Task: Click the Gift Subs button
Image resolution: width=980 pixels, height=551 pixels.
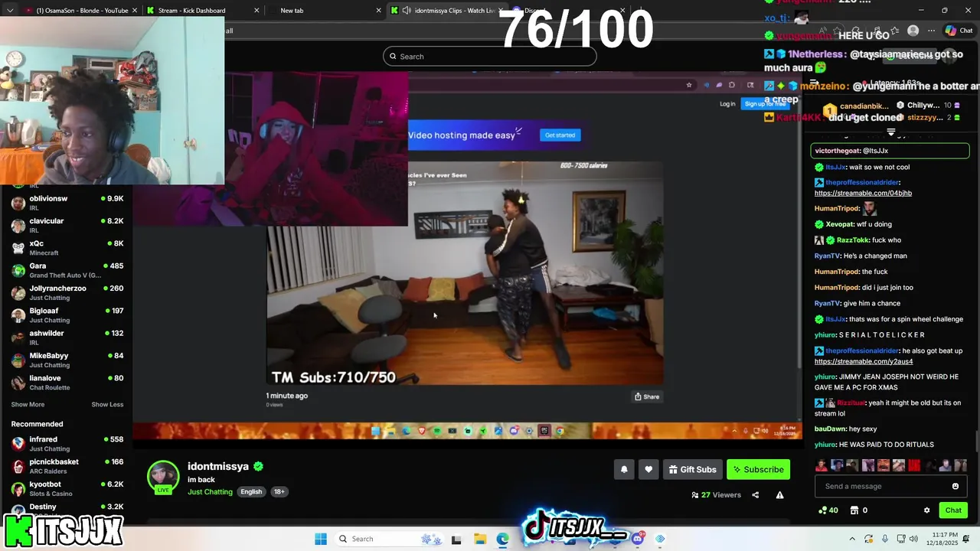Action: [692, 469]
